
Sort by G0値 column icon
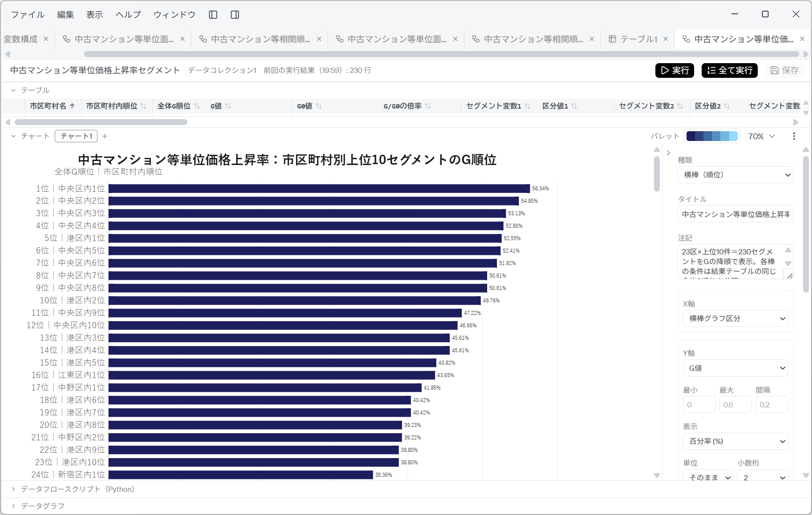pos(319,106)
